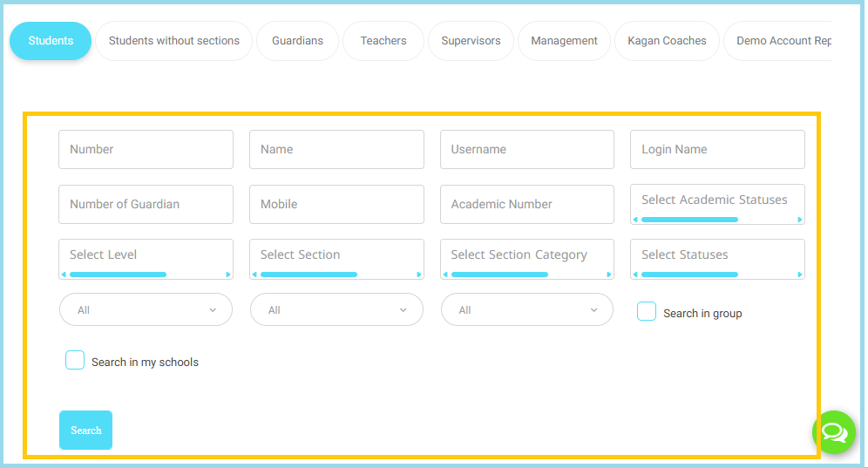The width and height of the screenshot is (868, 468).
Task: Enable the Search in group checkbox
Action: pyautogui.click(x=647, y=312)
